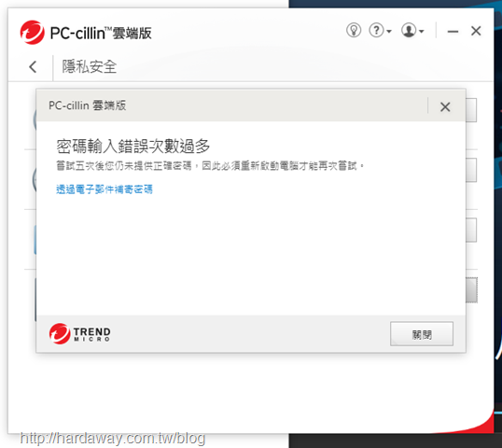Image resolution: width=502 pixels, height=448 pixels.
Task: Open the user account profile icon
Action: point(409,31)
